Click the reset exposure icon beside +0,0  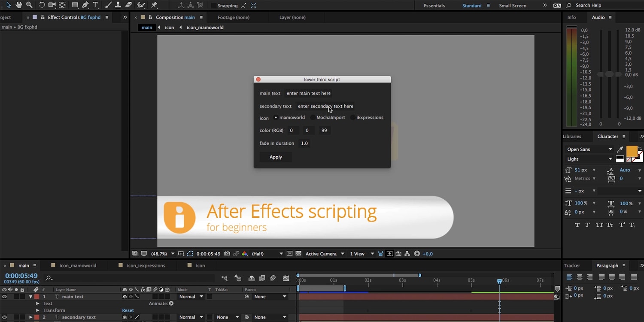[417, 254]
